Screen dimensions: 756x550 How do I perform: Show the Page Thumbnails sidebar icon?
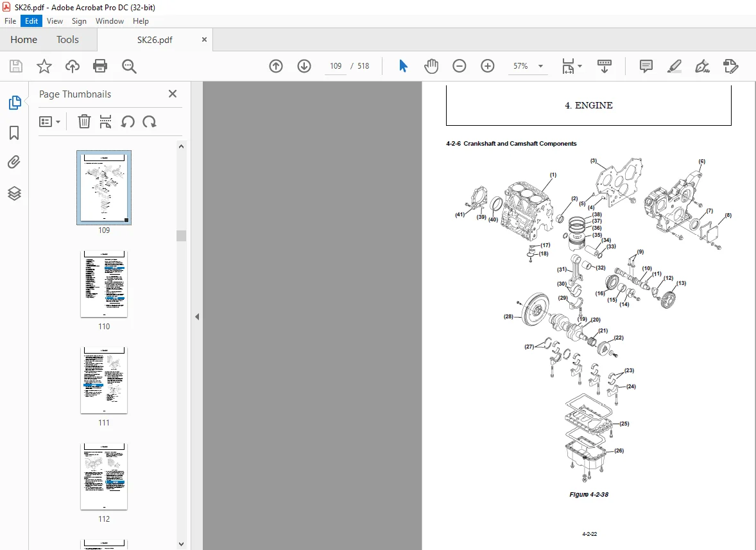(15, 102)
